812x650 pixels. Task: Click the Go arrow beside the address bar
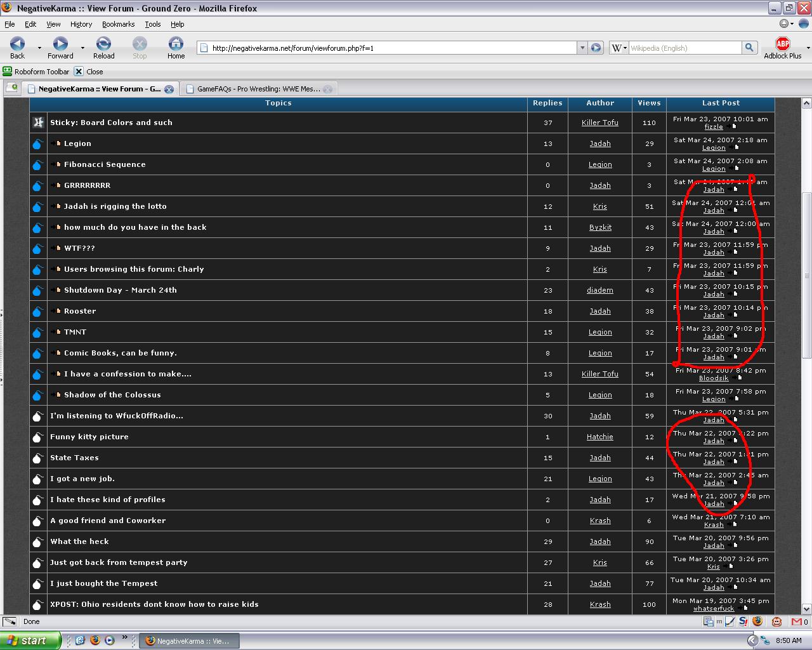tap(596, 48)
